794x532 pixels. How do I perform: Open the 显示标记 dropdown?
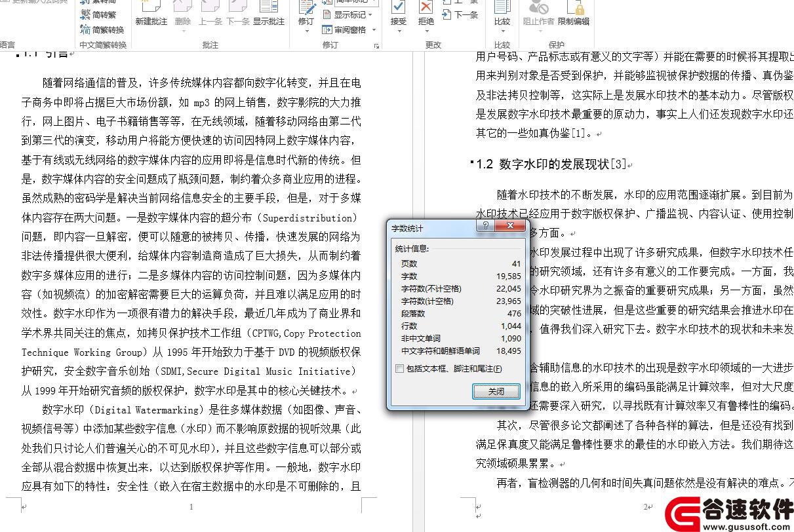[x=347, y=14]
